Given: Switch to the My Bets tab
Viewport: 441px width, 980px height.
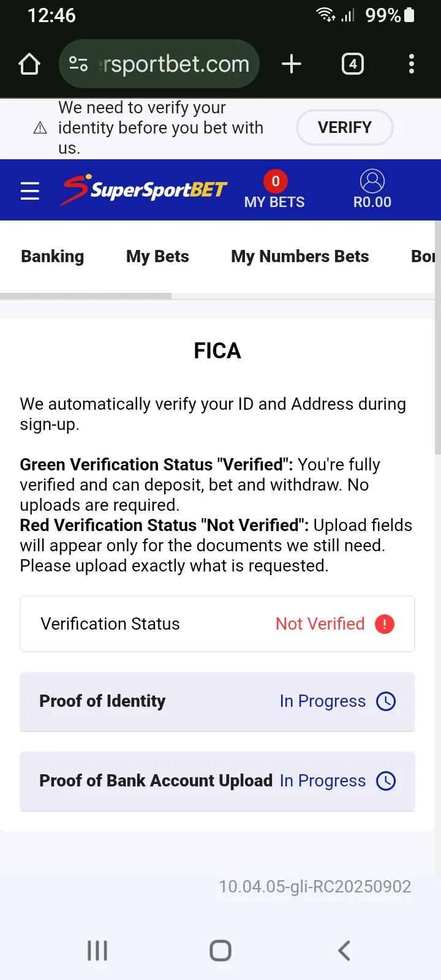Looking at the screenshot, I should 157,257.
